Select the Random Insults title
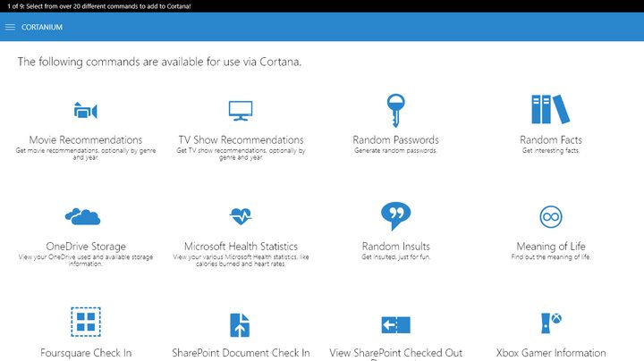Viewport: 644px width, 361px height. coord(395,247)
